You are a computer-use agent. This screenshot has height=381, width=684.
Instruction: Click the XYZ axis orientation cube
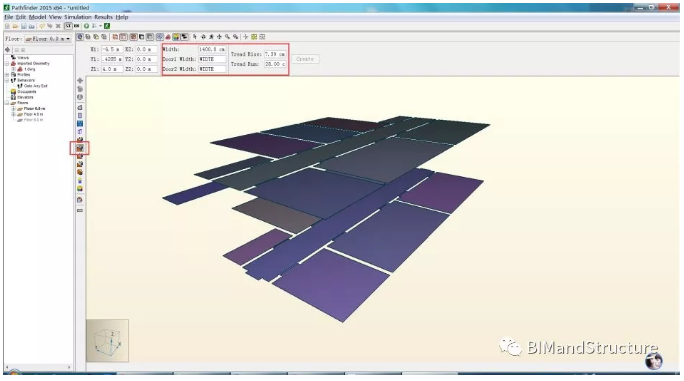107,340
